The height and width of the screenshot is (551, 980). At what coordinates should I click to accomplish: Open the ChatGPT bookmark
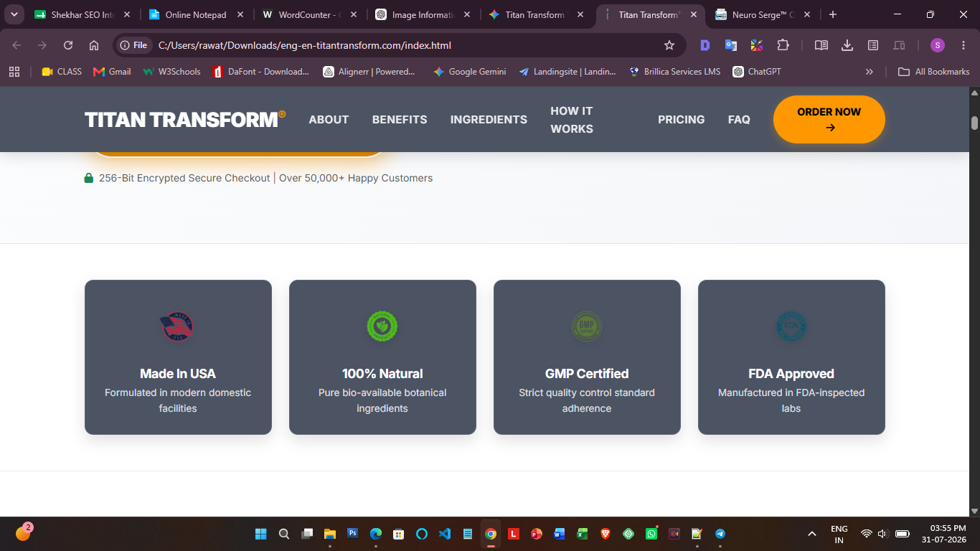click(x=757, y=72)
